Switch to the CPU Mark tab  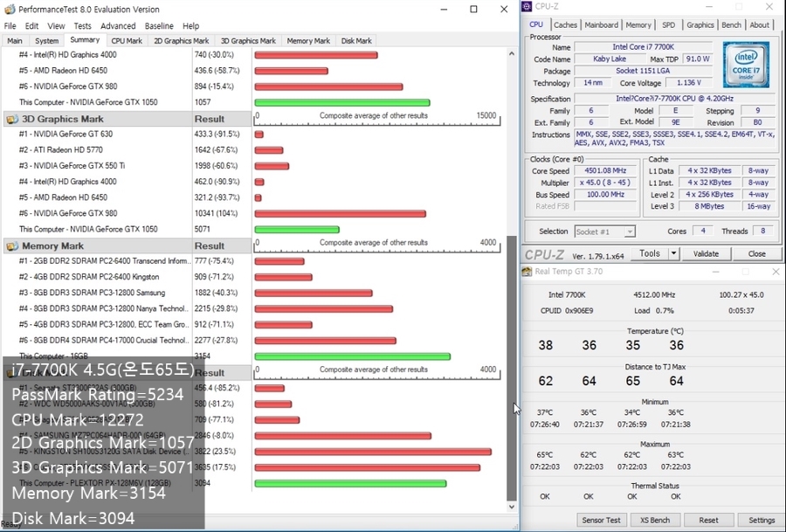tap(127, 40)
